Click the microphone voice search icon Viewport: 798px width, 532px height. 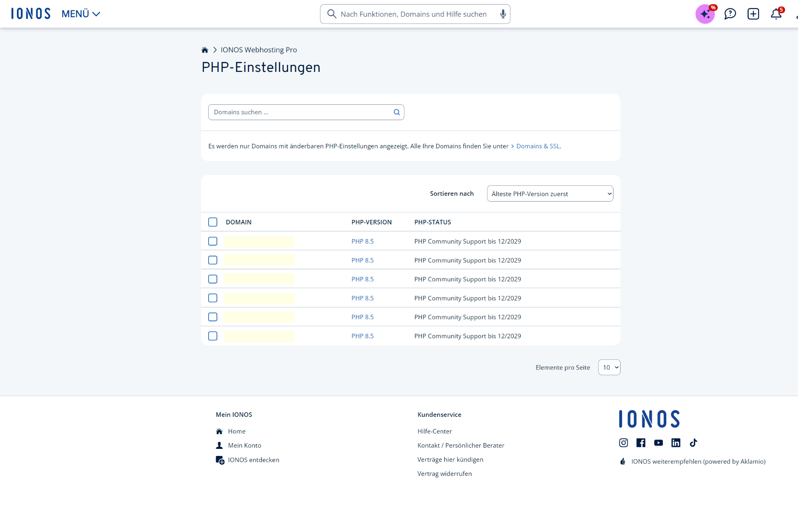[x=503, y=14]
